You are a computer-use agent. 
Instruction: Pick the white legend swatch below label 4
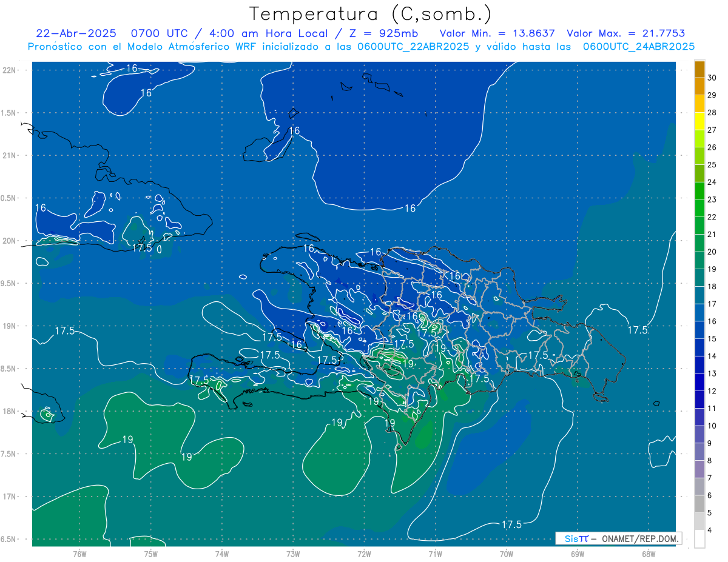[x=699, y=539]
